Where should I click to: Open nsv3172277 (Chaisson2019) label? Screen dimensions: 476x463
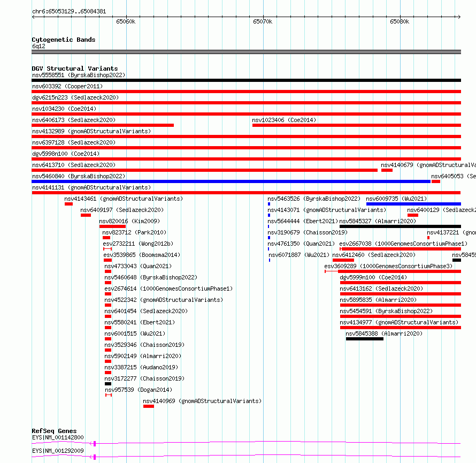pos(144,378)
